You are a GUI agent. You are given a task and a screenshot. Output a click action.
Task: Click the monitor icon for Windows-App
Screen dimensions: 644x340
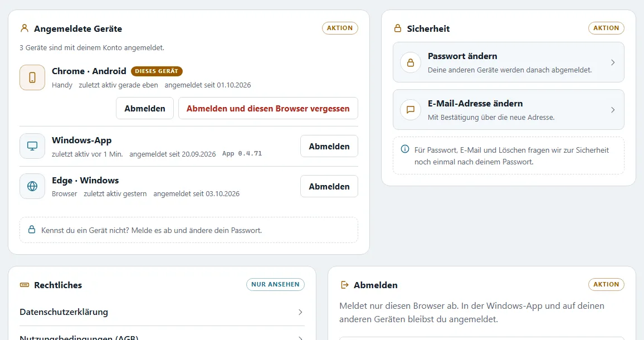pos(32,146)
